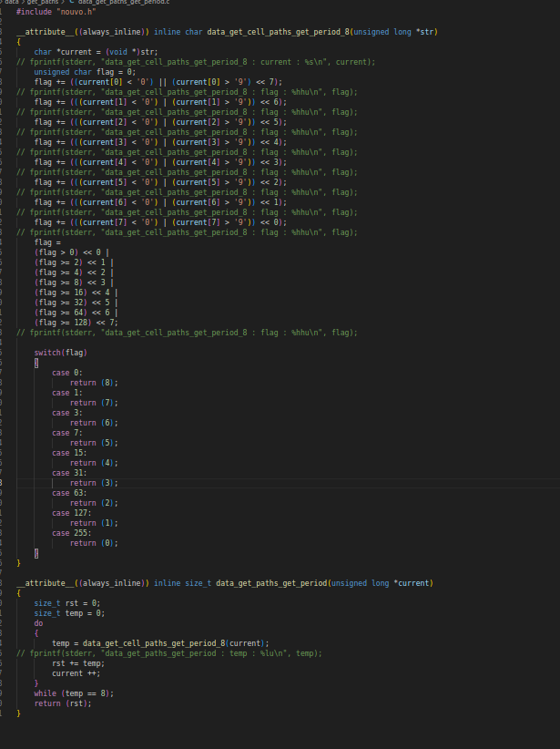The width and height of the screenshot is (560, 749).
Task: Click the '(flag >= 16) << 4 |' line
Action: tap(76, 292)
